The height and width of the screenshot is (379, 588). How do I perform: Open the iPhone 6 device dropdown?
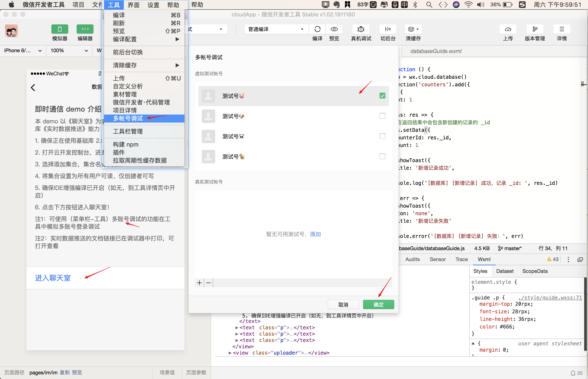[23, 51]
